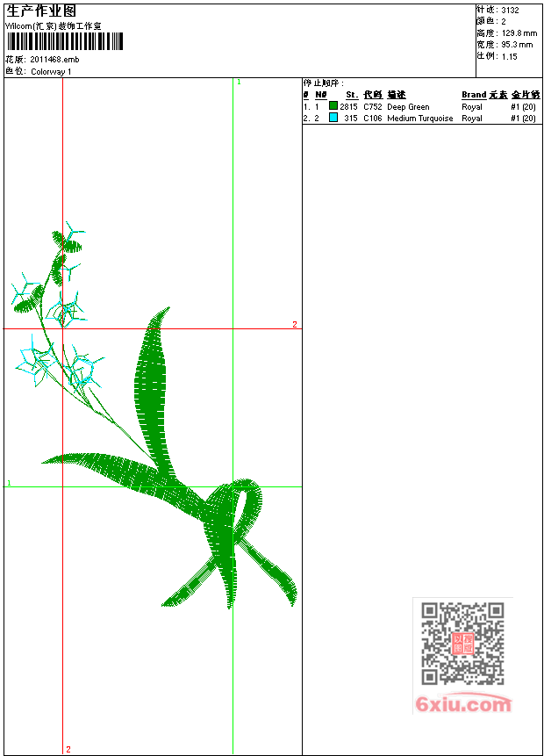Click the thread code 'C106'
The width and height of the screenshot is (544, 756).
(x=373, y=119)
